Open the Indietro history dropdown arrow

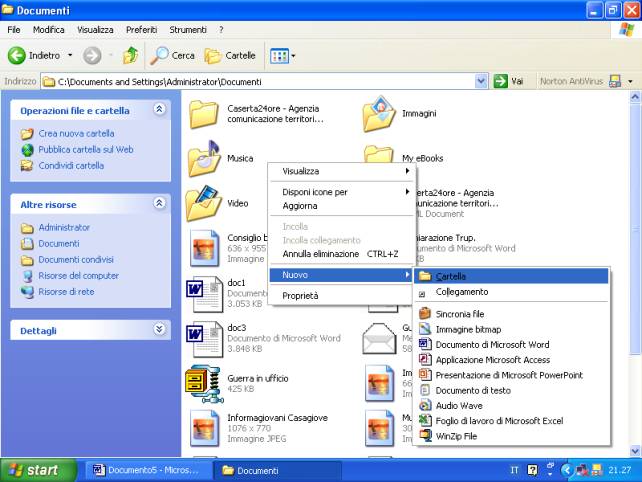[x=70, y=55]
